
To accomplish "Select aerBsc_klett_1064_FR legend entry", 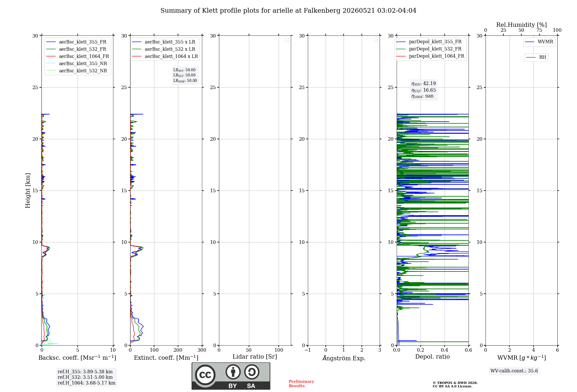I will [78, 56].
